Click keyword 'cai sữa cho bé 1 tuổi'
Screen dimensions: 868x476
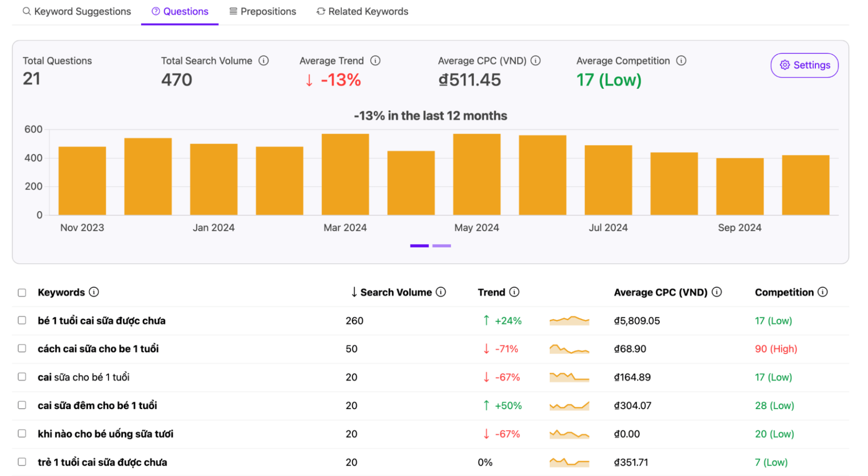[x=84, y=377]
